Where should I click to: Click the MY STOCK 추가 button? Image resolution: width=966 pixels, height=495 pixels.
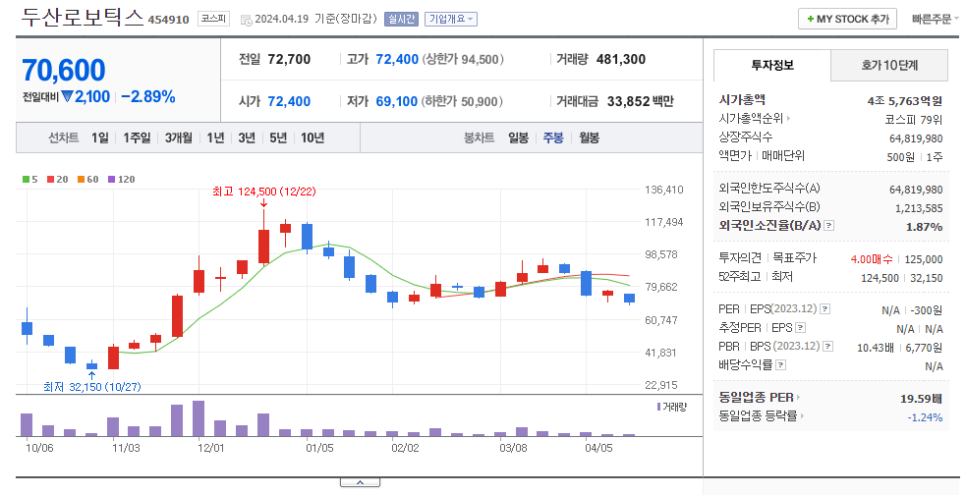tap(847, 19)
